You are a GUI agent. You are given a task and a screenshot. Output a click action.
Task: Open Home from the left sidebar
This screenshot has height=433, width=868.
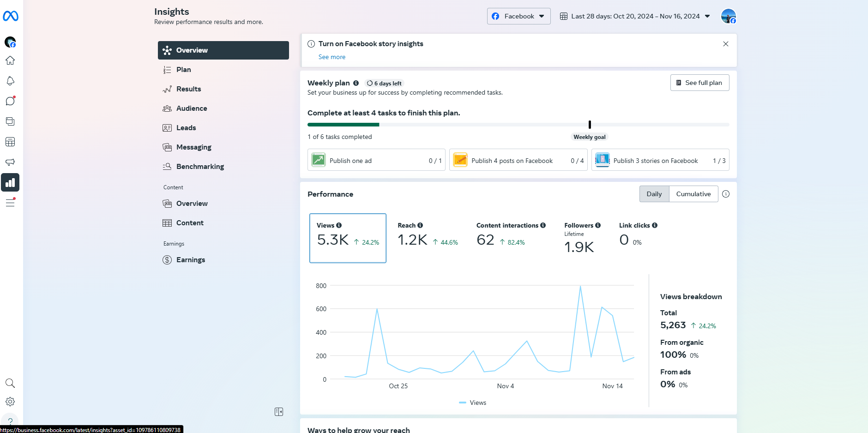tap(10, 60)
